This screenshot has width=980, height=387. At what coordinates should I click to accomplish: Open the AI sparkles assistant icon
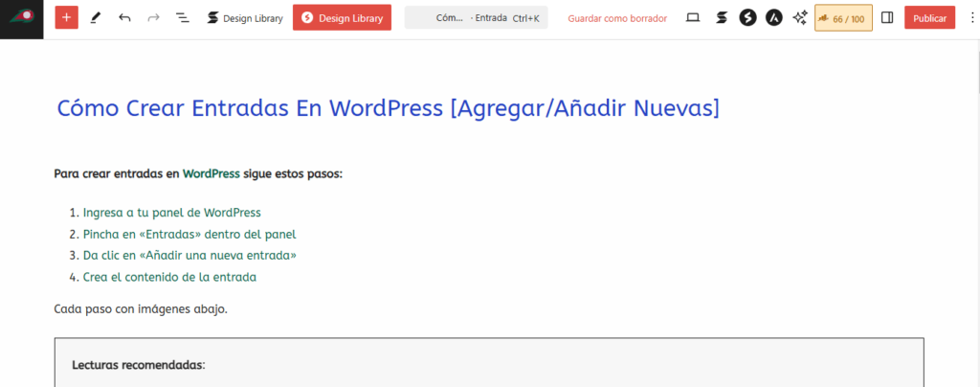tap(800, 18)
